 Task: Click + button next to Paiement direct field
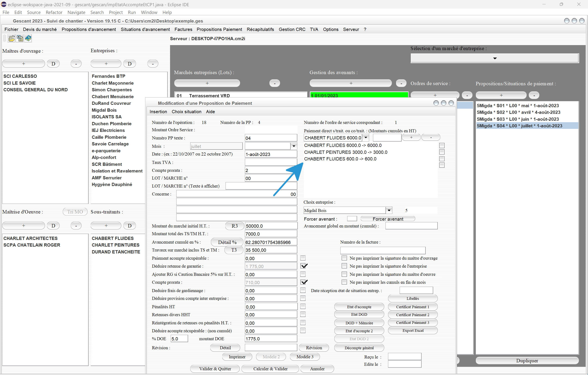[x=411, y=137]
